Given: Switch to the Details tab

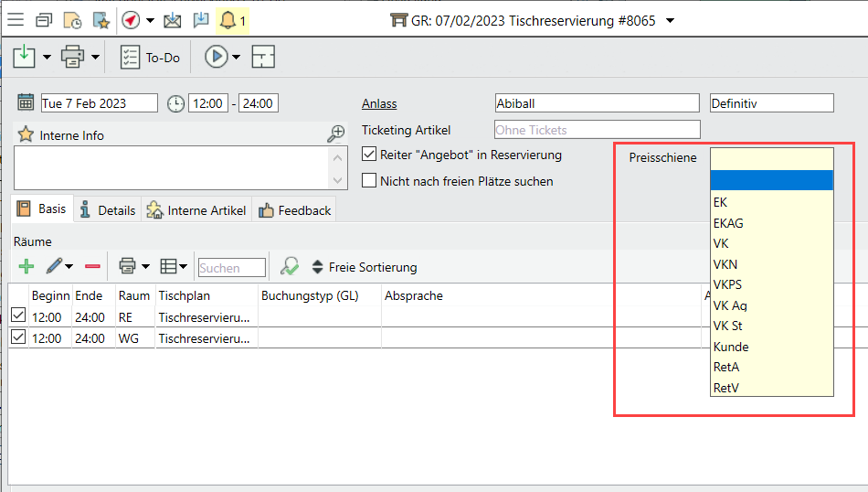Looking at the screenshot, I should (x=108, y=210).
